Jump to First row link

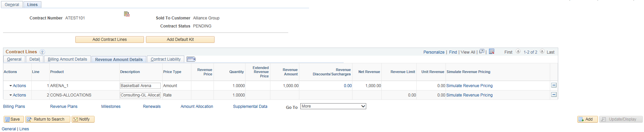508,52
